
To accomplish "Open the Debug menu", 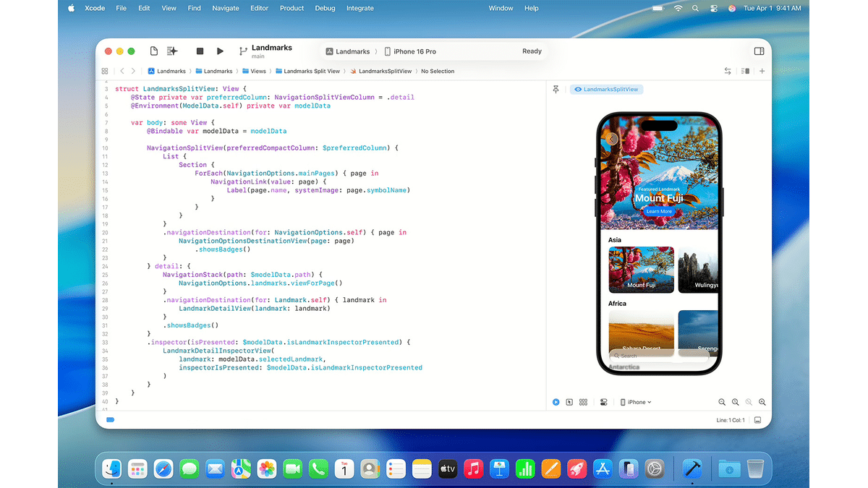I will click(325, 8).
